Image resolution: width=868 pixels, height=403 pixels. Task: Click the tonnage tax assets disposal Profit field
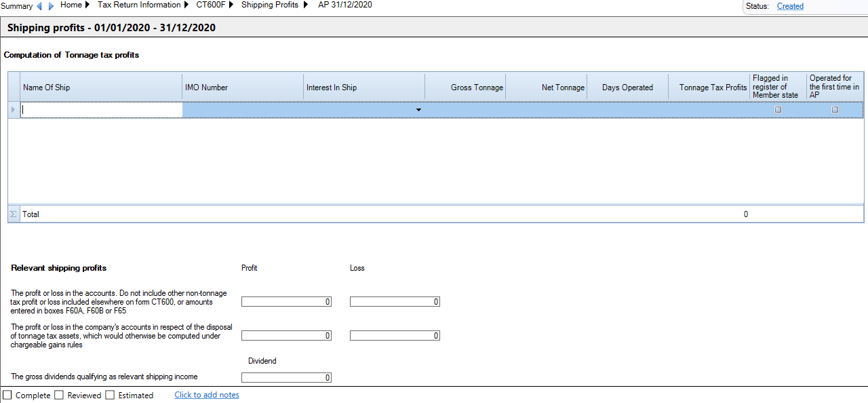(286, 336)
